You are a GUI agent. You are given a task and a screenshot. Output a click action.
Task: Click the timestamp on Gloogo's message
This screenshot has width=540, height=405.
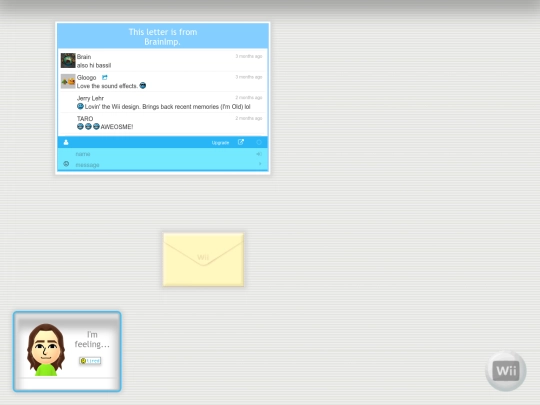tap(249, 77)
